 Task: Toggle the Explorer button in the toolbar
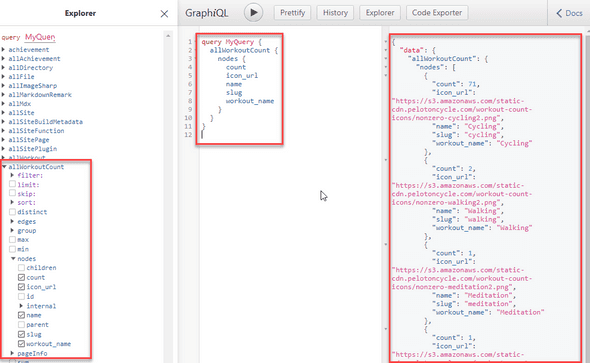pos(380,13)
